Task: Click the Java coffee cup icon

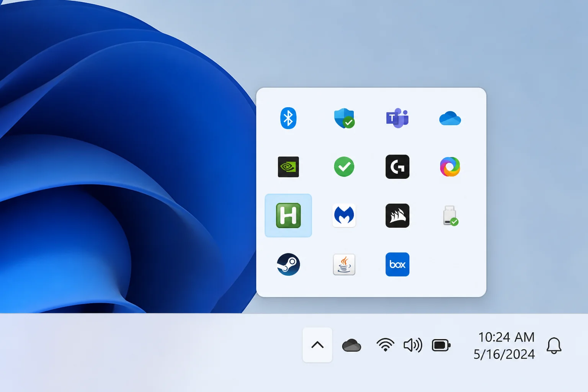Action: point(344,264)
